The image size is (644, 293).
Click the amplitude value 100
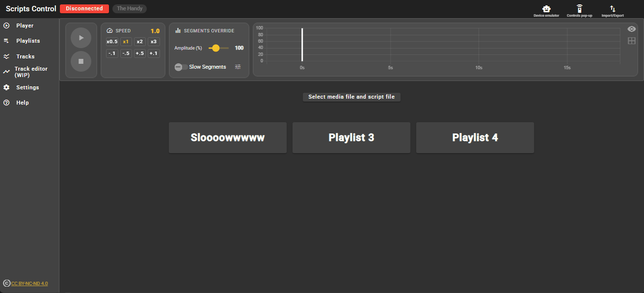point(239,48)
